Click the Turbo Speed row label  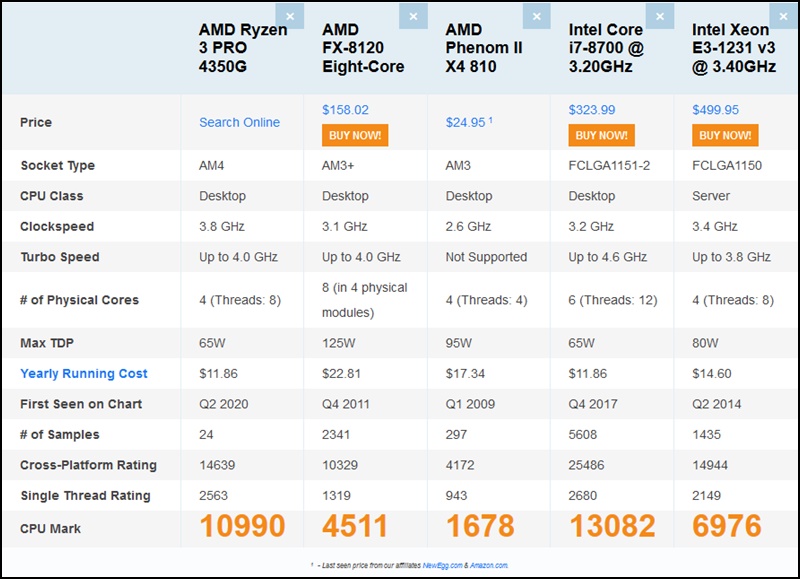point(60,257)
